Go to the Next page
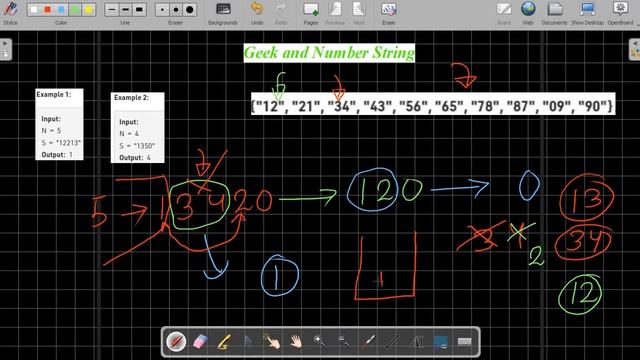The height and width of the screenshot is (360, 640). [x=359, y=13]
